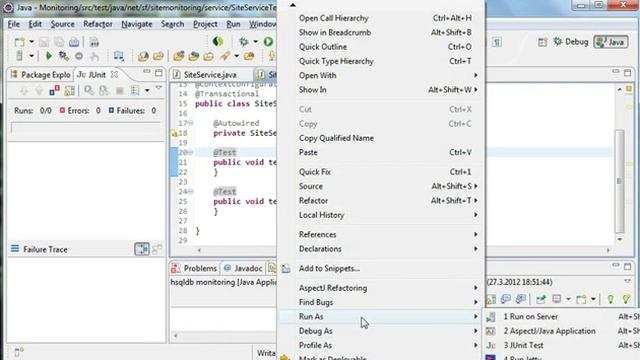
Task: Click the green Run button in toolbar
Action: (x=268, y=41)
